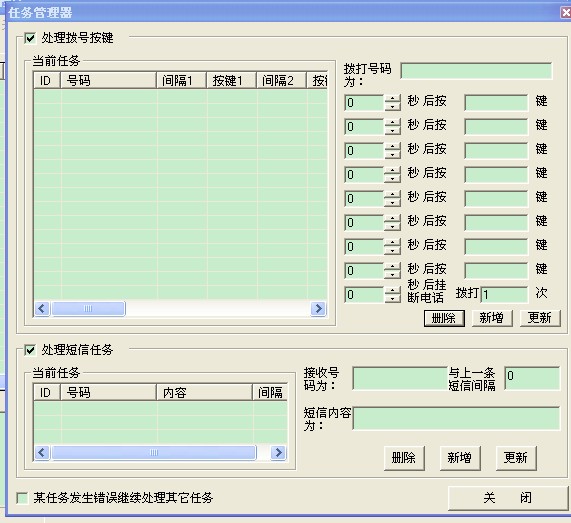Click the 拨打号码为 input field
The height and width of the screenshot is (523, 571).
(x=476, y=71)
